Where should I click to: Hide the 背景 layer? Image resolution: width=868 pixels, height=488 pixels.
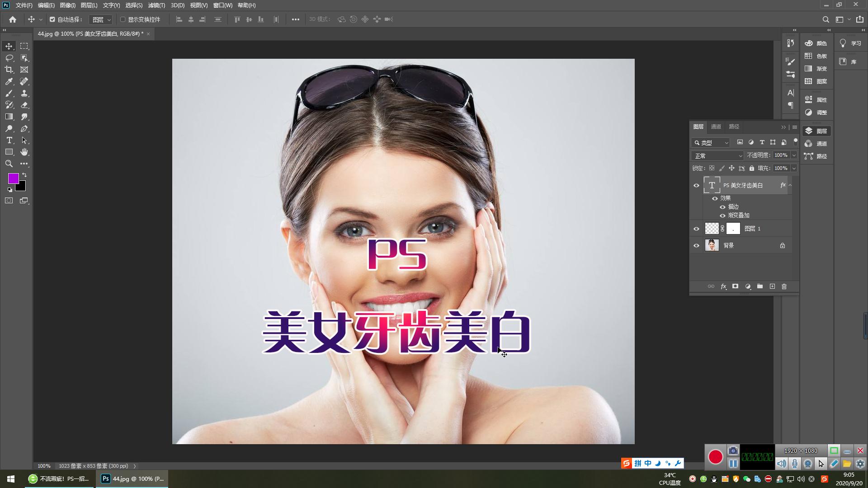tap(697, 245)
